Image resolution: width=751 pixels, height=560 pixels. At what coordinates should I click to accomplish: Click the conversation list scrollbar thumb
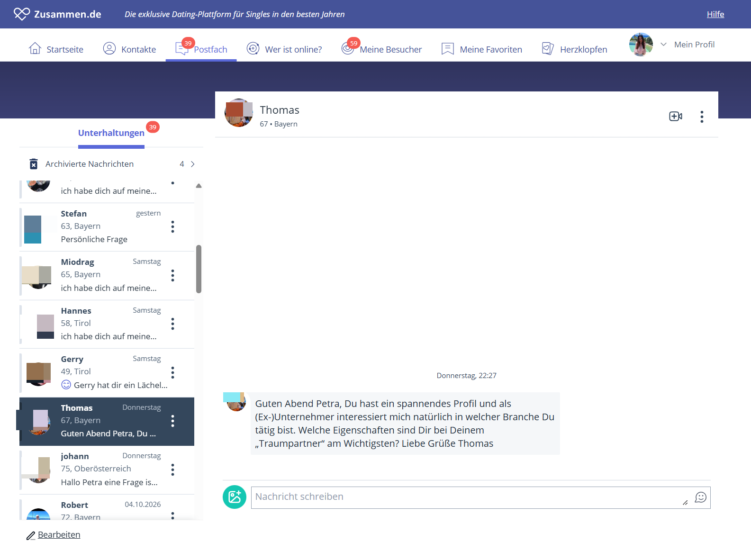(199, 269)
